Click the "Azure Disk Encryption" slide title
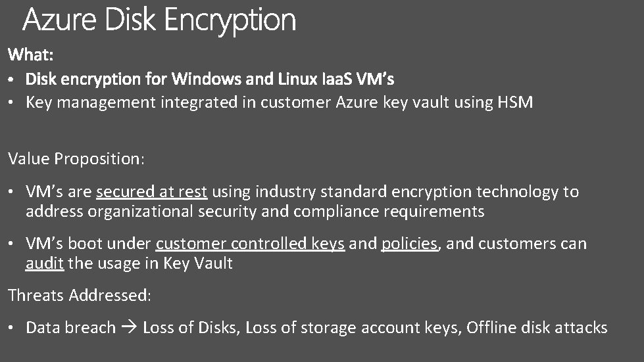644x362 pixels. pos(159,20)
